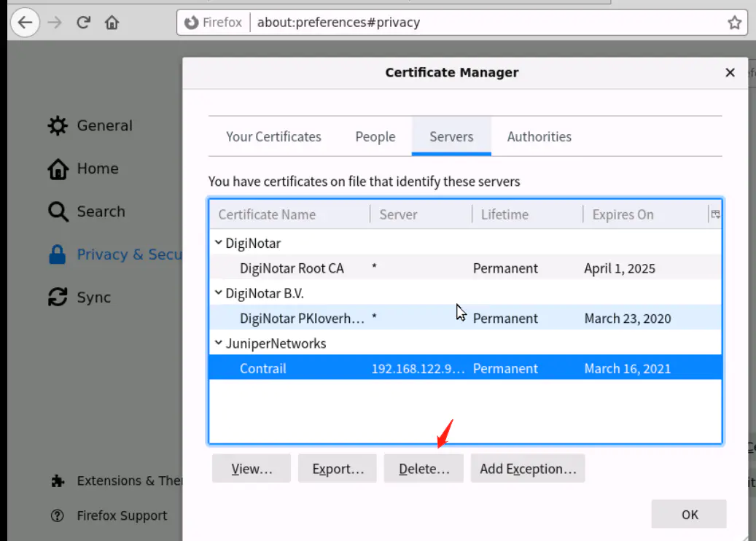The image size is (756, 541).
Task: Click the JuniperNetworks group label
Action: (x=276, y=343)
